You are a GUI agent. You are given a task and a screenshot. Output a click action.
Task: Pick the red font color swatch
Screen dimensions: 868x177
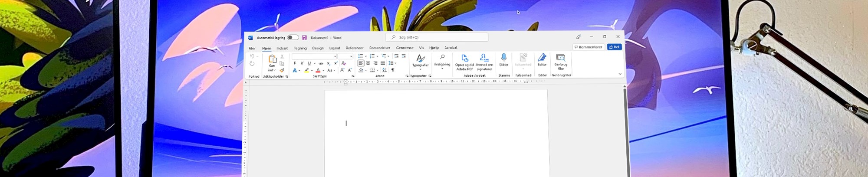pos(318,70)
